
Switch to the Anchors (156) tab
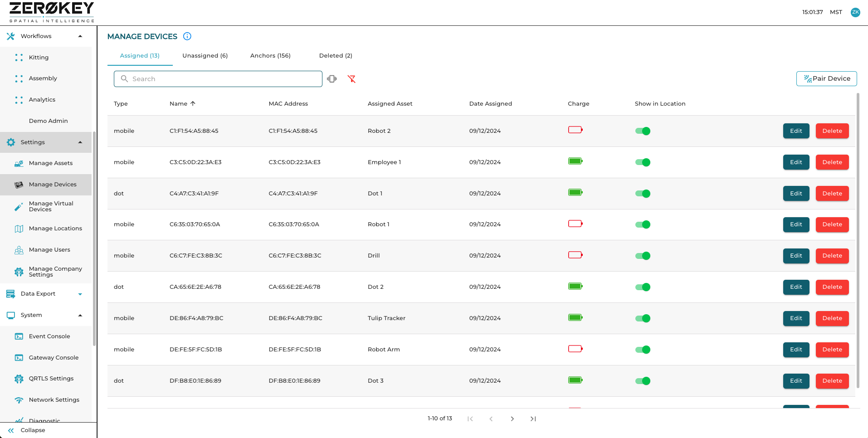point(270,56)
